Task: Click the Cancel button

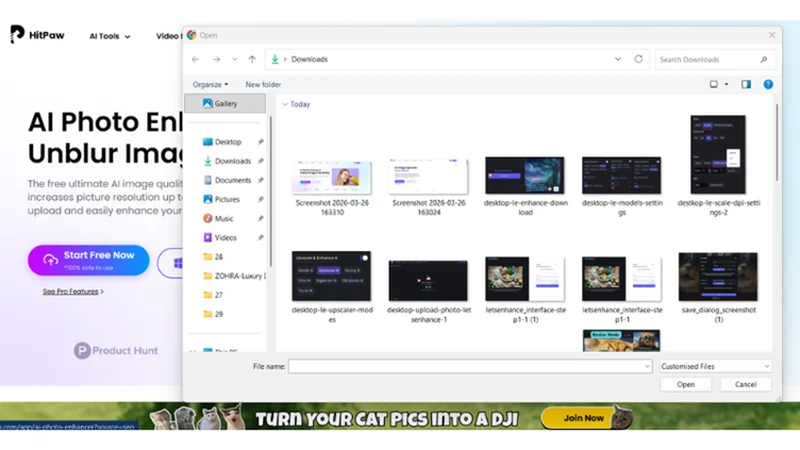Action: [745, 385]
